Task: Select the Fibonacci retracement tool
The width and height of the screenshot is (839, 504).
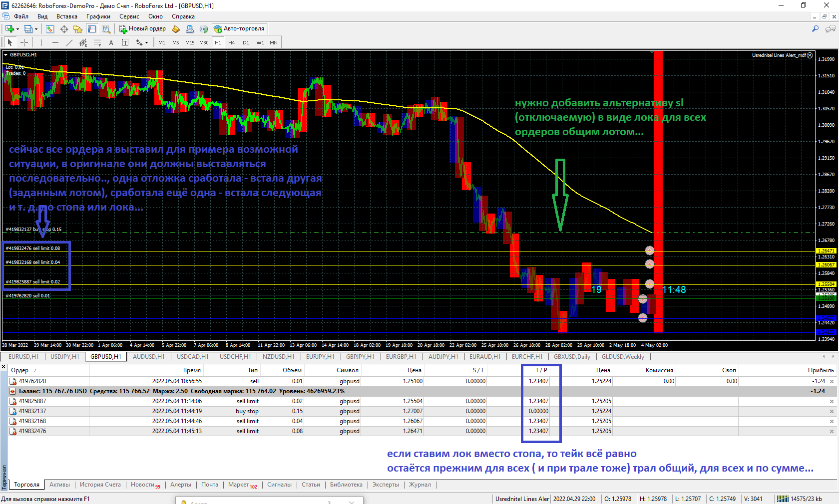Action: click(97, 42)
